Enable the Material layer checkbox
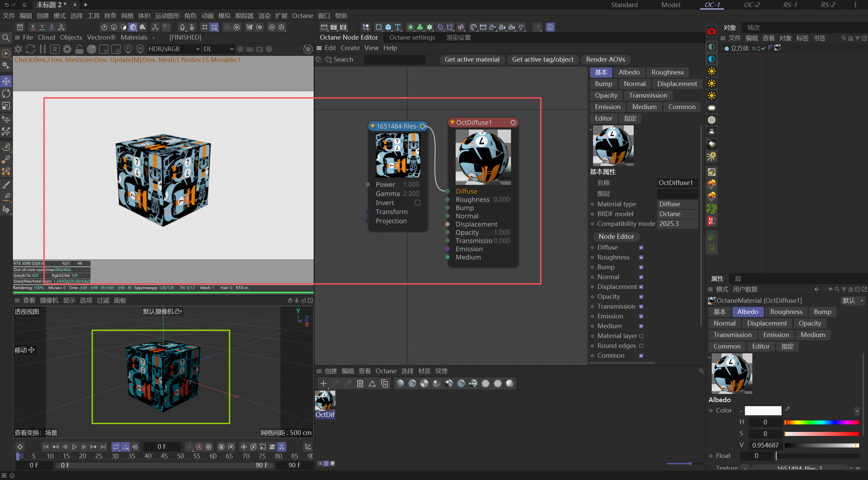 tap(641, 336)
